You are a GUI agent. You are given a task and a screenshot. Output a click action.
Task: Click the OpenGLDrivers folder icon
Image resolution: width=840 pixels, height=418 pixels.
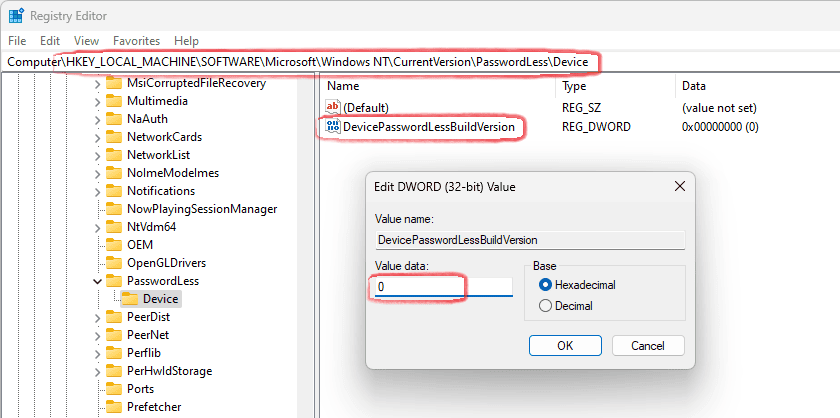113,263
